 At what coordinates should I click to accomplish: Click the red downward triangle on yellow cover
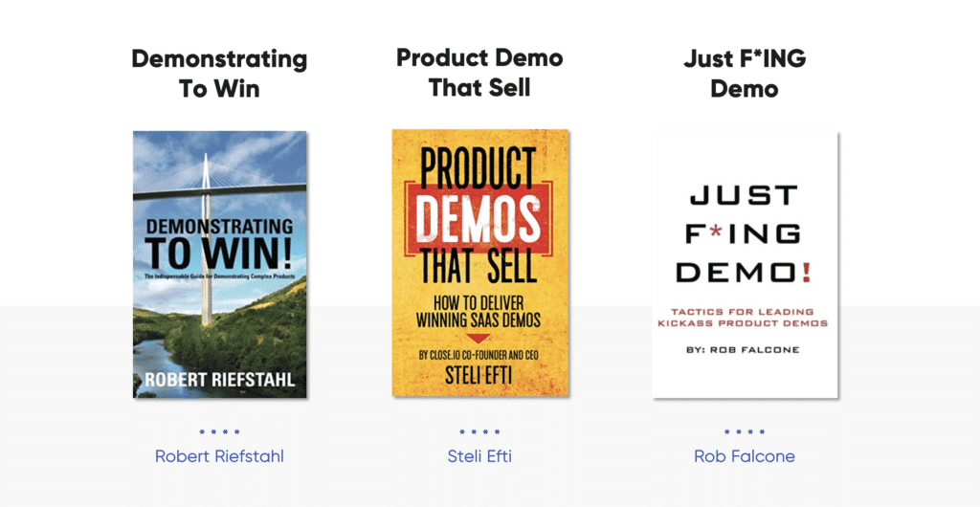pyautogui.click(x=479, y=339)
